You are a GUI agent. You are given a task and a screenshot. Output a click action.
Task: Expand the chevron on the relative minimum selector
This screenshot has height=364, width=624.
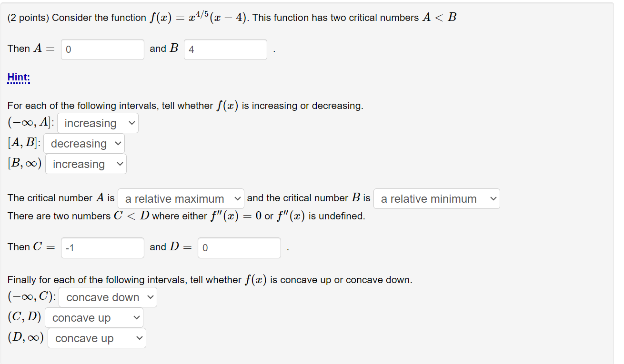(x=493, y=198)
